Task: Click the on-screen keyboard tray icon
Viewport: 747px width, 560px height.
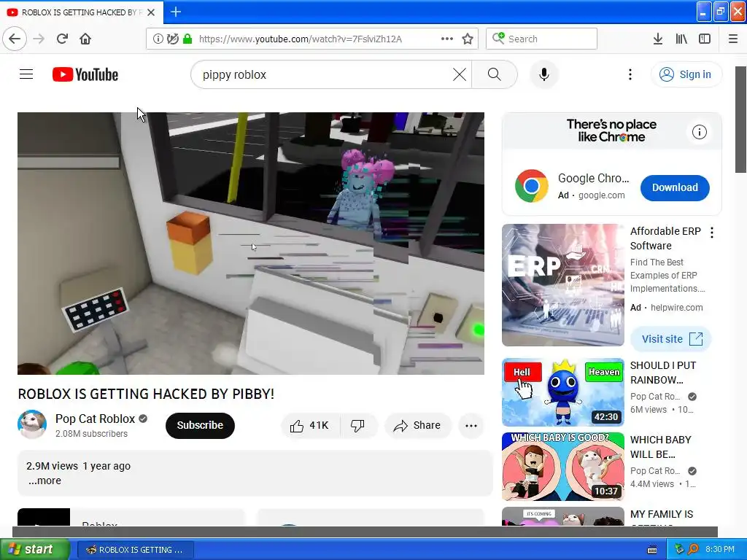Action: point(652,550)
